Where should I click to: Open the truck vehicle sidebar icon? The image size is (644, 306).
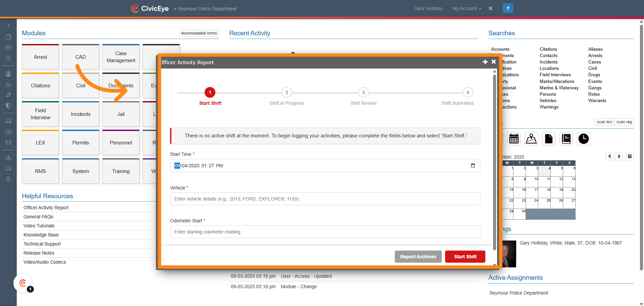point(8,168)
